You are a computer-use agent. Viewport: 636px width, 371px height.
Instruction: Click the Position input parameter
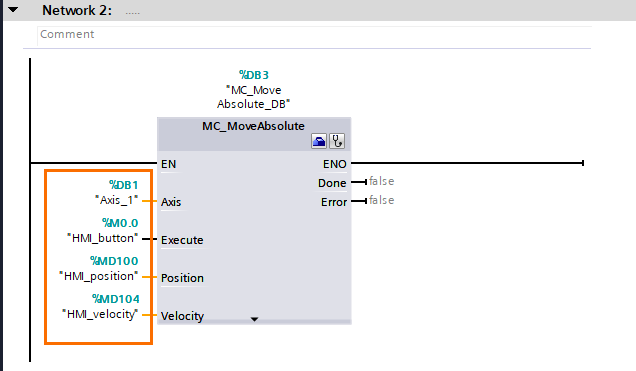pos(182,278)
